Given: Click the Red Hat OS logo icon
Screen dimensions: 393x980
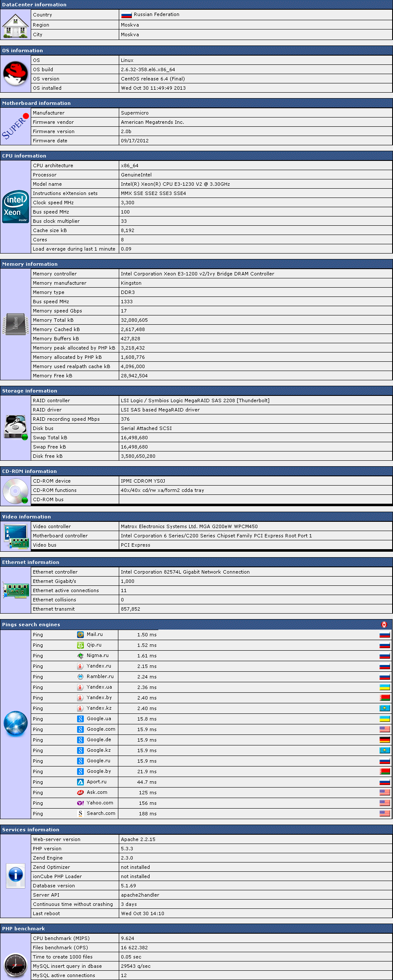Looking at the screenshot, I should point(16,74).
